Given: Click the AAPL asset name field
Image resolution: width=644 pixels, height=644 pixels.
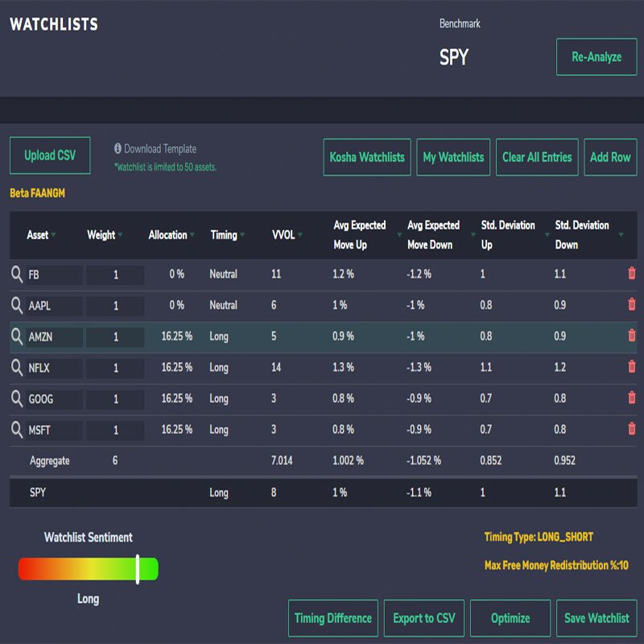Looking at the screenshot, I should (x=54, y=306).
